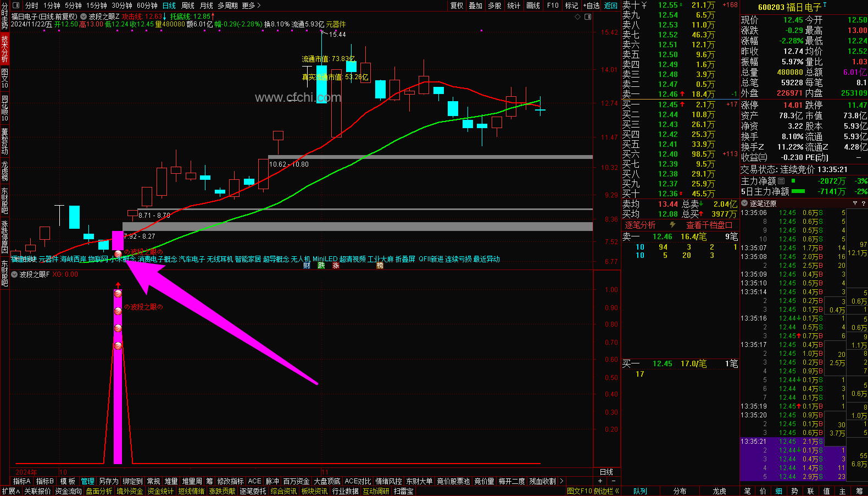Image resolution: width=868 pixels, height=496 pixels.
Task: Open the 画线 drawing tools
Action: point(533,5)
